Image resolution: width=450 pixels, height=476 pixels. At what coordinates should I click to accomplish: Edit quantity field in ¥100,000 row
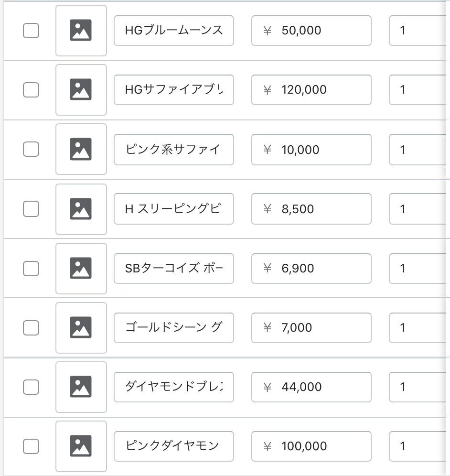click(x=418, y=446)
